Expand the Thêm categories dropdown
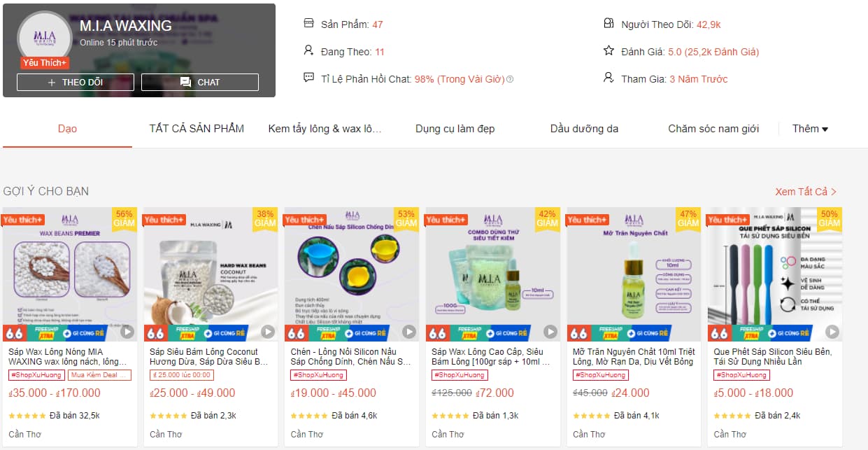Image resolution: width=868 pixels, height=450 pixels. pos(810,129)
